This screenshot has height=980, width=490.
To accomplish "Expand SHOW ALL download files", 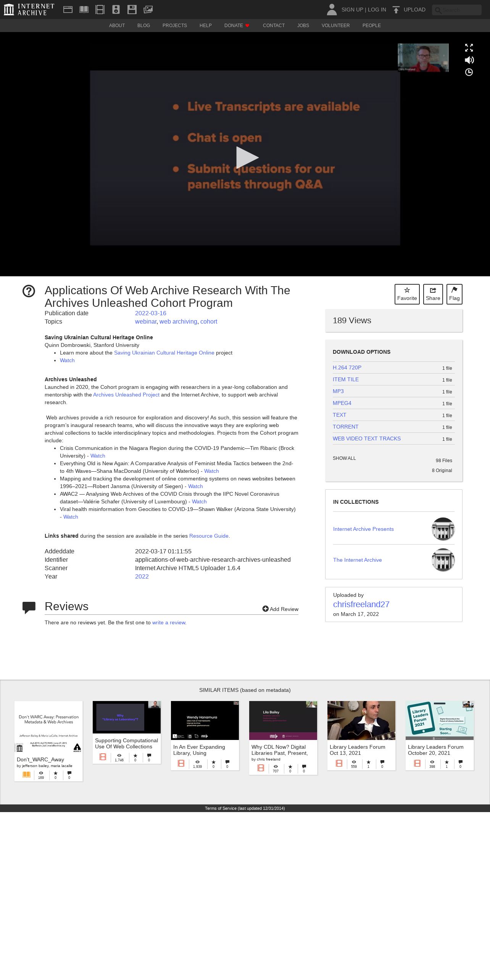I will pyautogui.click(x=344, y=458).
